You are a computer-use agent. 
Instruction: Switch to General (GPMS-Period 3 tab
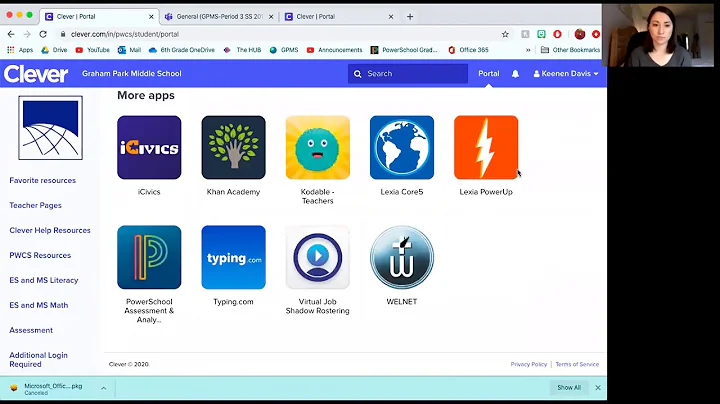pyautogui.click(x=219, y=17)
